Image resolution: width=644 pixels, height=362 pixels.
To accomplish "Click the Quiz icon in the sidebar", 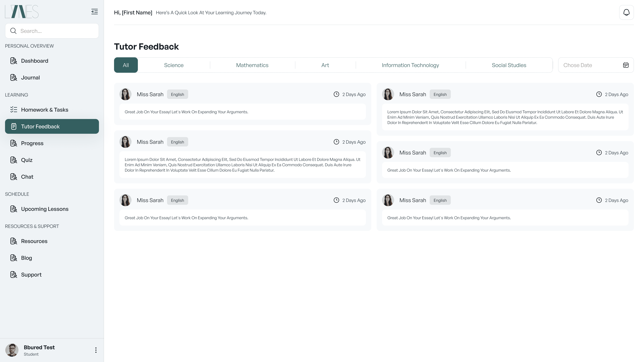I will point(14,160).
